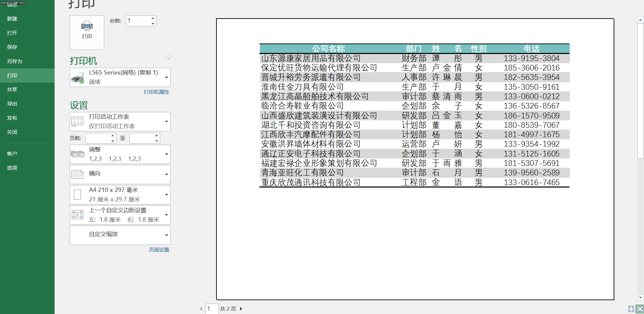Decrease the ending page number

tap(156, 141)
